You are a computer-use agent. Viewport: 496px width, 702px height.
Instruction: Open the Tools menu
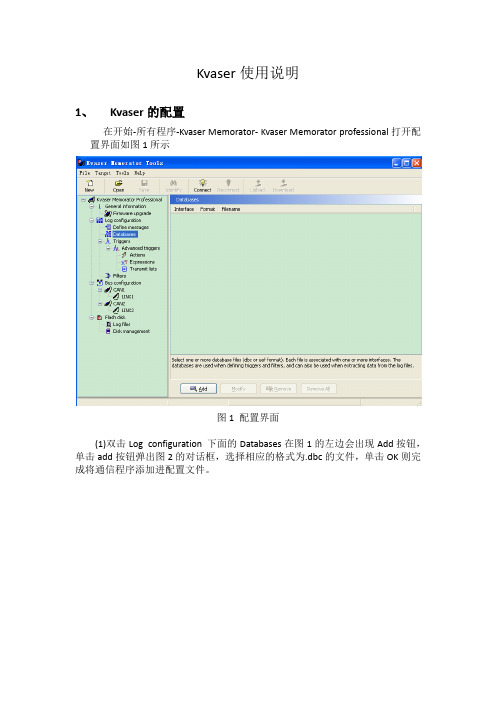123,173
